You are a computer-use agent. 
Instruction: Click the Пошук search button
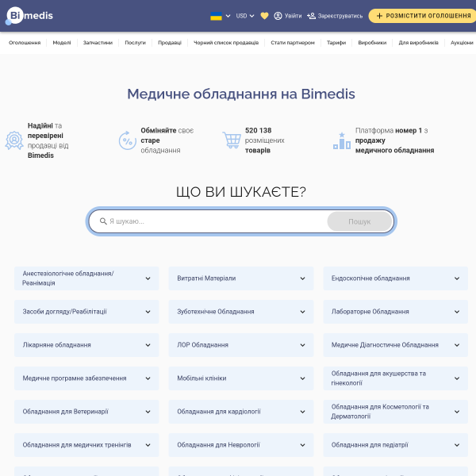pyautogui.click(x=359, y=221)
